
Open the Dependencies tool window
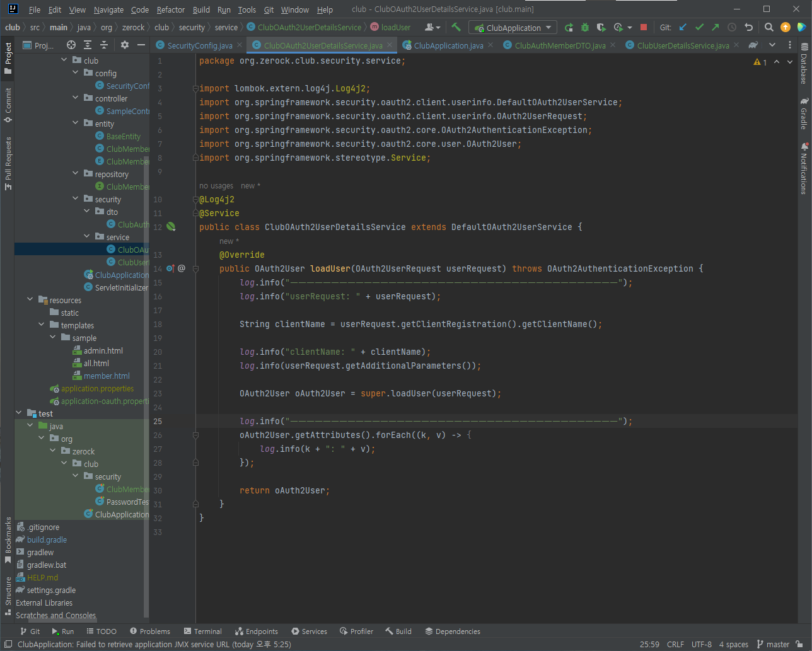[x=453, y=631]
